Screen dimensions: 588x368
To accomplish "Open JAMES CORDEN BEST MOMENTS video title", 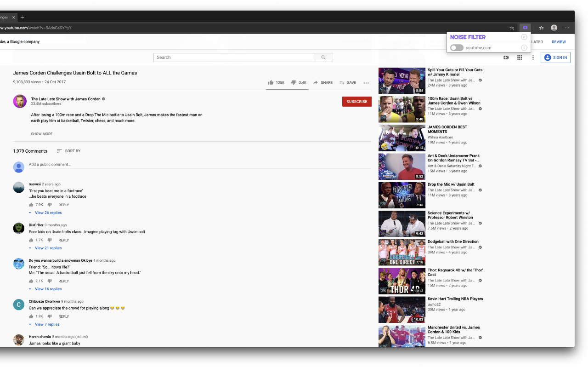I will 448,129.
